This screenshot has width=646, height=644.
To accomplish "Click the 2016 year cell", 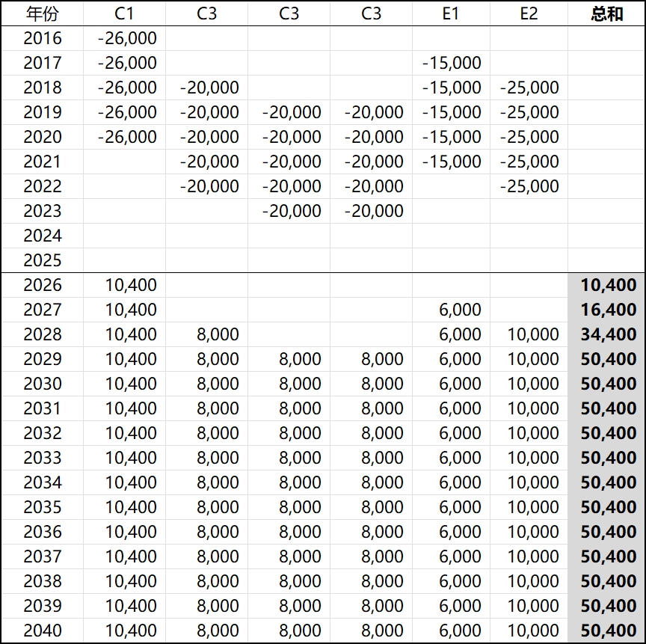I will (x=42, y=38).
